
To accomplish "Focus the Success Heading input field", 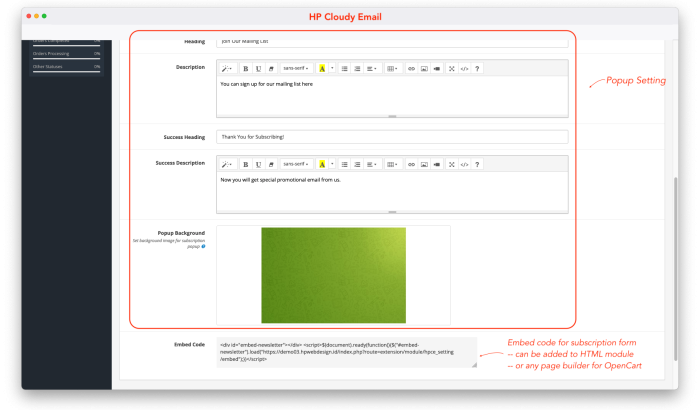I will 392,137.
